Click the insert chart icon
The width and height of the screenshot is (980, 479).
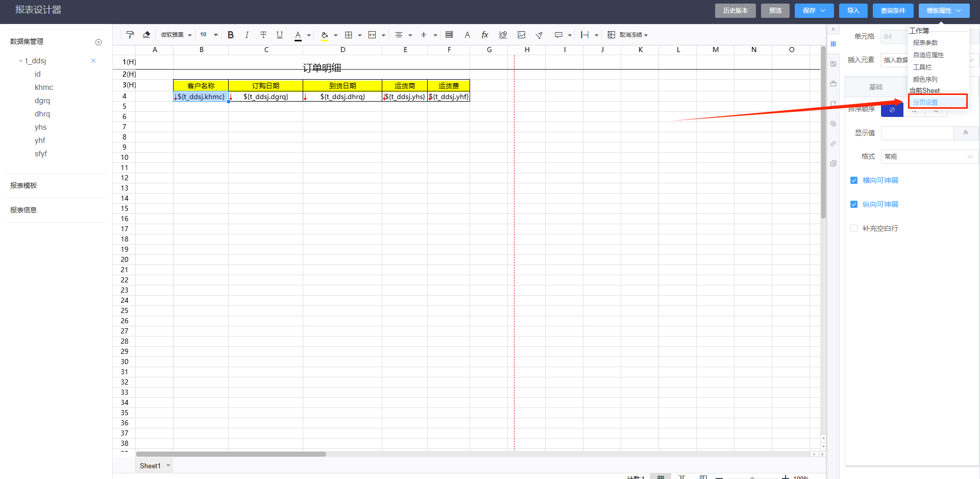503,35
